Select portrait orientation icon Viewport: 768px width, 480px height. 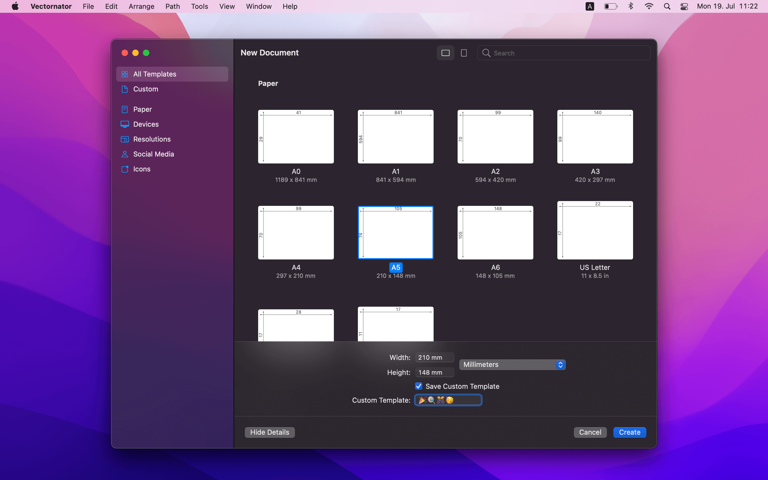pyautogui.click(x=464, y=53)
